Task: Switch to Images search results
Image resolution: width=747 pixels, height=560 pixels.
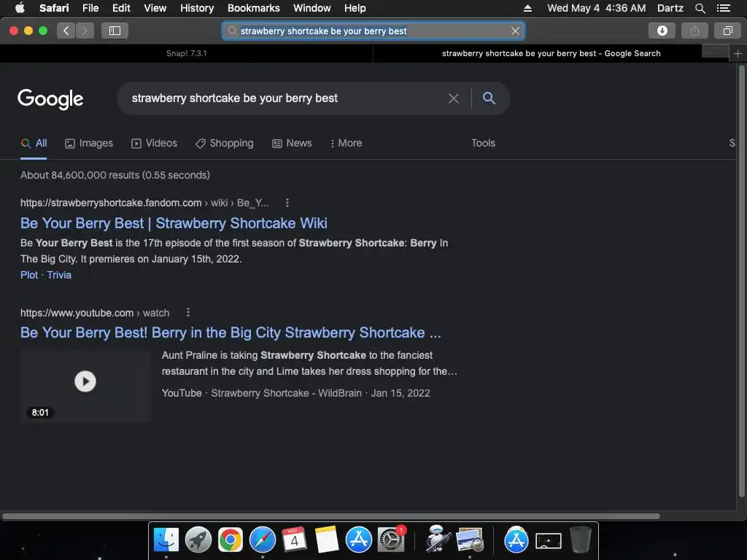Action: click(x=89, y=144)
